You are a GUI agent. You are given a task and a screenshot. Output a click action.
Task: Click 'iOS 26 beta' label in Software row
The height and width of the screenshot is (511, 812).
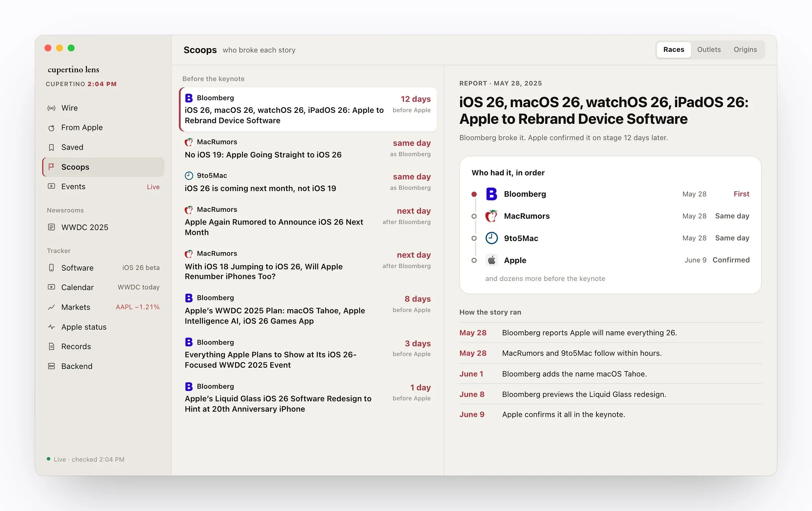[141, 268]
